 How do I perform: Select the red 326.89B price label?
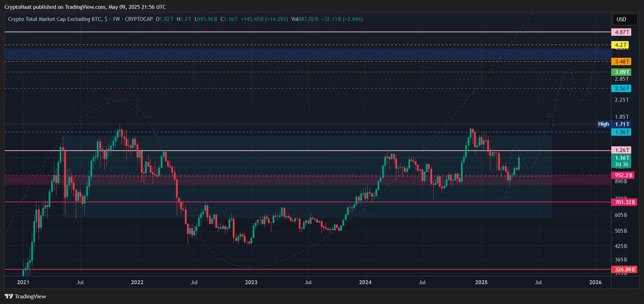624,269
